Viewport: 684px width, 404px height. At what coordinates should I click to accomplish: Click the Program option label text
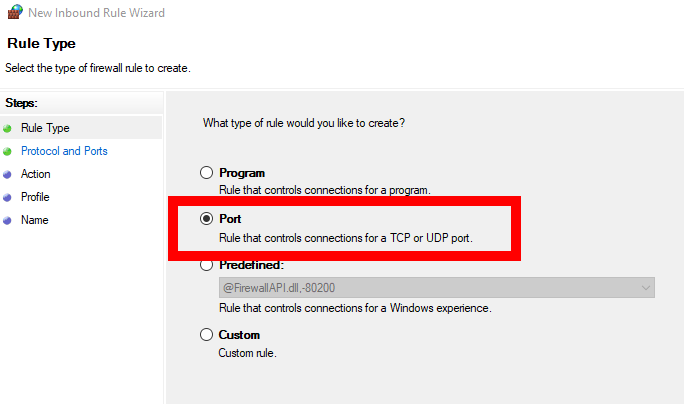(242, 173)
